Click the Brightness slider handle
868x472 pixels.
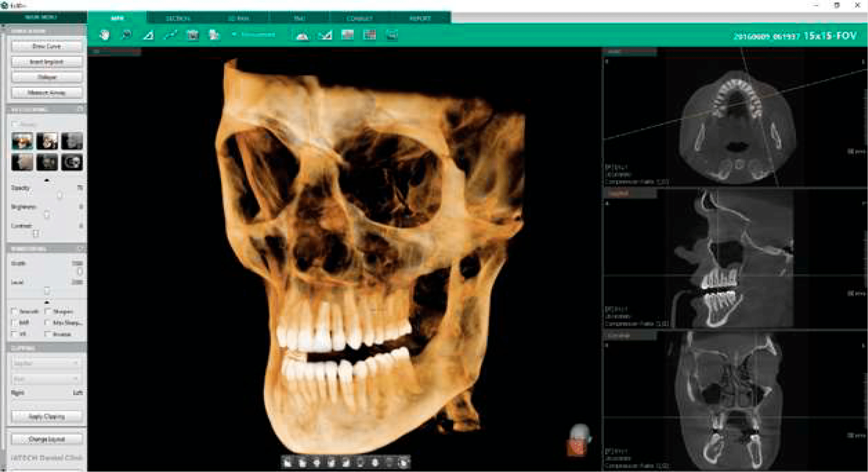pyautogui.click(x=47, y=215)
